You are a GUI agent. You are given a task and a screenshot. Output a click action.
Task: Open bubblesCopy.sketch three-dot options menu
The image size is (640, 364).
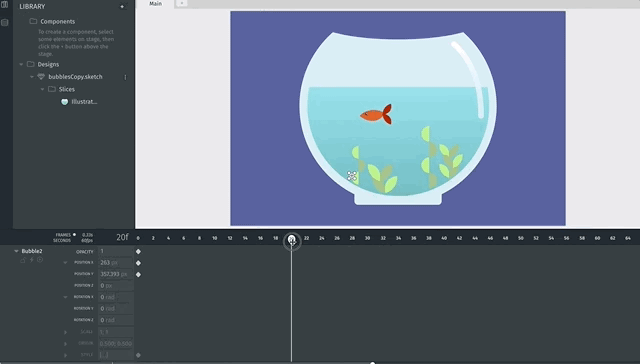click(125, 77)
